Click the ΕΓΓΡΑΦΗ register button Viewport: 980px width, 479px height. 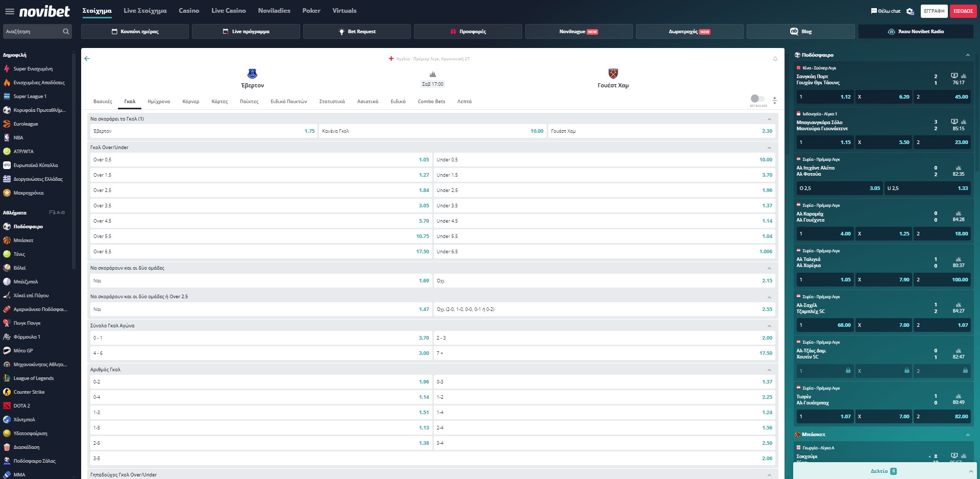tap(934, 11)
